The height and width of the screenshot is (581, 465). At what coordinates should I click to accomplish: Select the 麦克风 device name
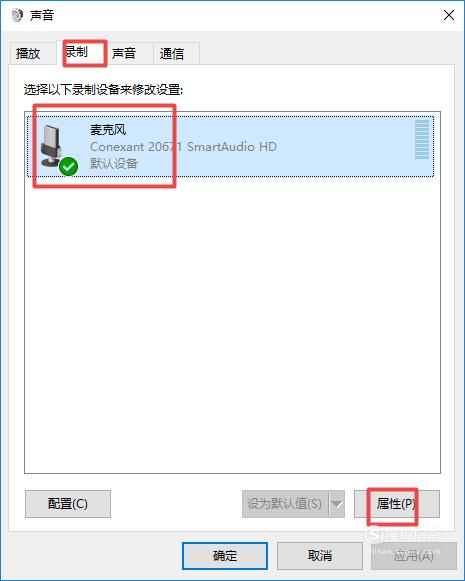click(x=108, y=130)
